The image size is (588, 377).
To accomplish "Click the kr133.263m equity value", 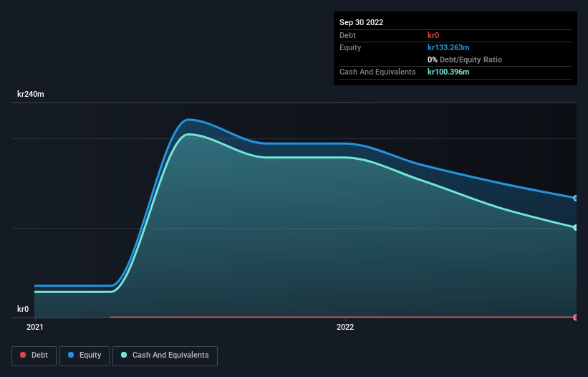I will [448, 47].
